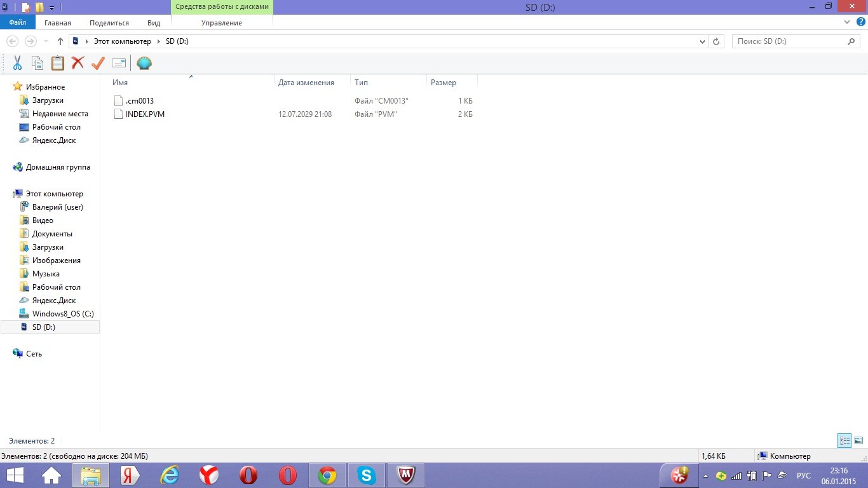Click the breadcrumb arrow after Этот компьютер

(158, 41)
